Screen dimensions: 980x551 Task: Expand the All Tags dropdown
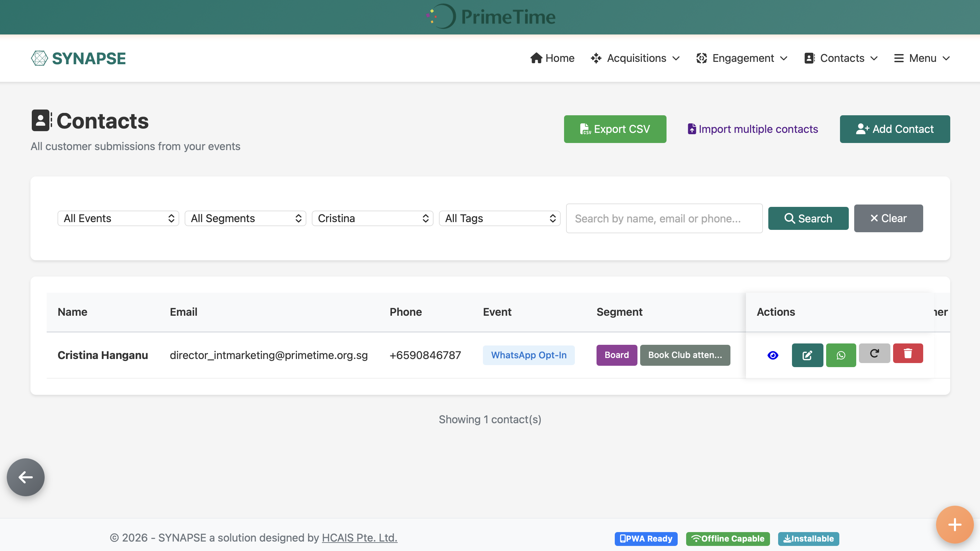pos(499,218)
